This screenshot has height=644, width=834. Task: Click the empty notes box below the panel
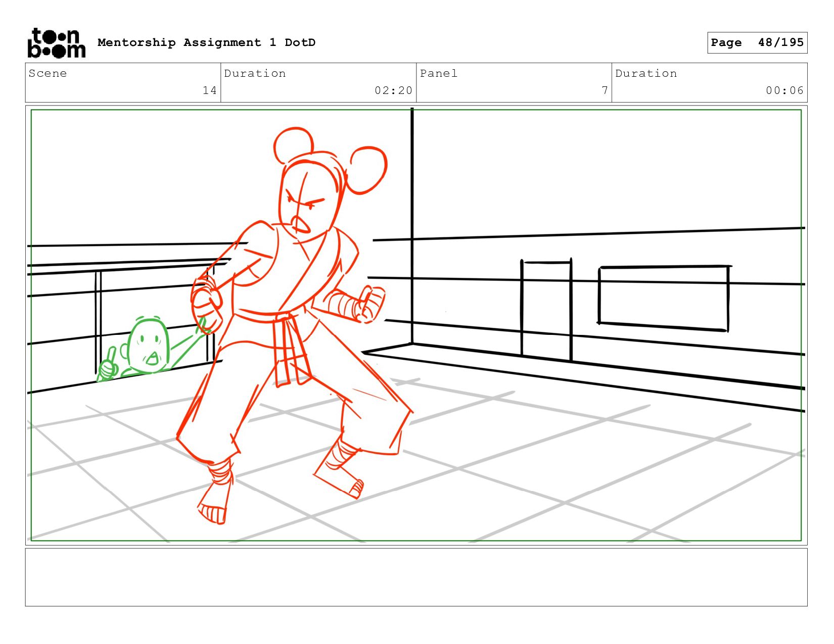pos(416,577)
